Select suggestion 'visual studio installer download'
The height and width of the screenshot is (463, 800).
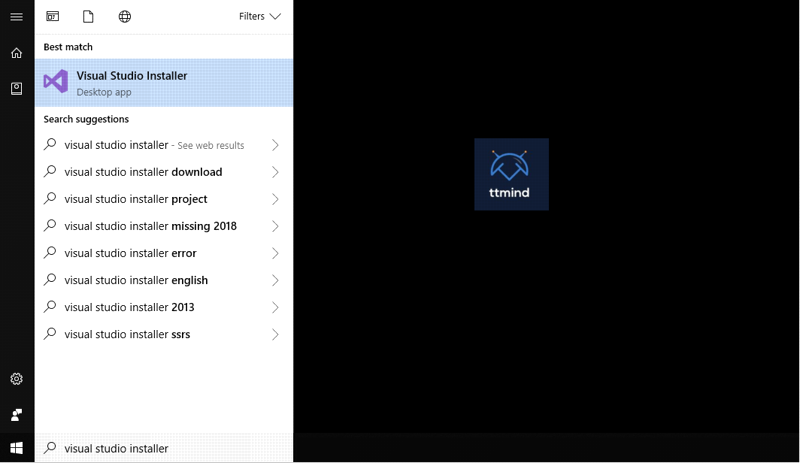click(x=164, y=172)
